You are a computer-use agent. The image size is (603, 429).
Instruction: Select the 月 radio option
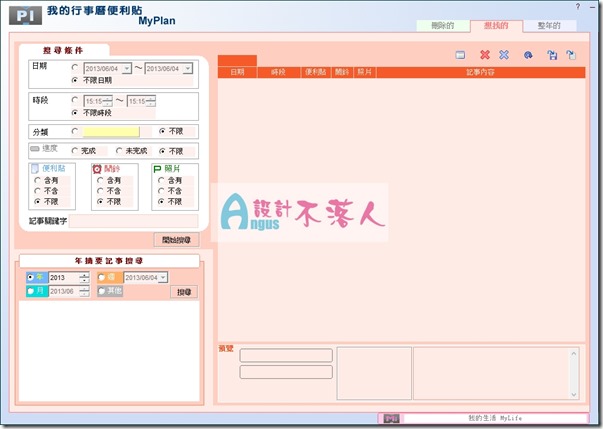tap(31, 291)
